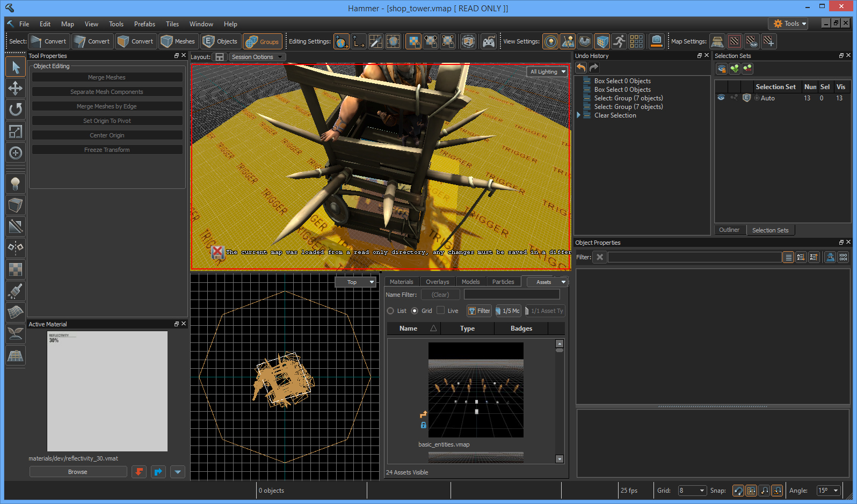This screenshot has height=504, width=857.
Task: Select the List view radio button
Action: pyautogui.click(x=390, y=311)
